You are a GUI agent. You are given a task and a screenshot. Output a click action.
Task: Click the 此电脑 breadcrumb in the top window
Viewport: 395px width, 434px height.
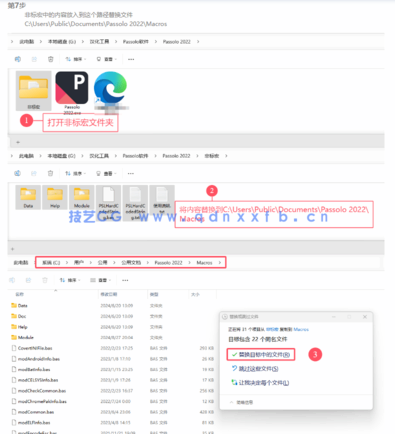[x=27, y=42]
